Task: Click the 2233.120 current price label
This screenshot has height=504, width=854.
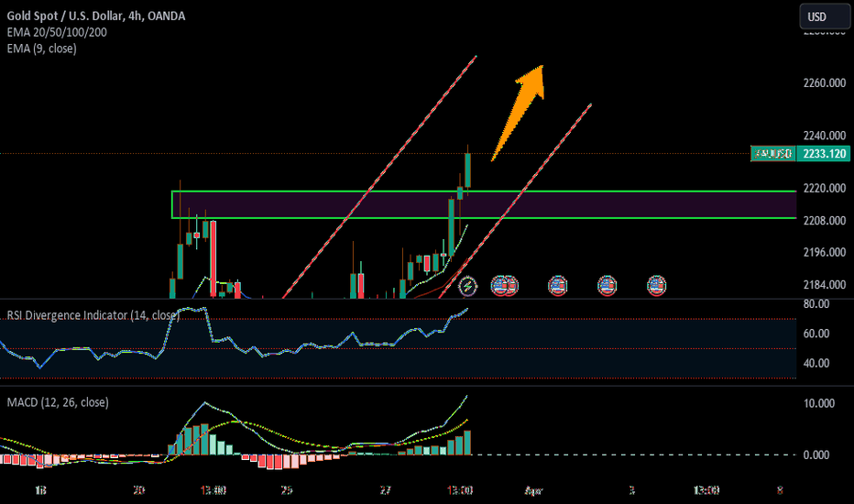Action: 825,154
